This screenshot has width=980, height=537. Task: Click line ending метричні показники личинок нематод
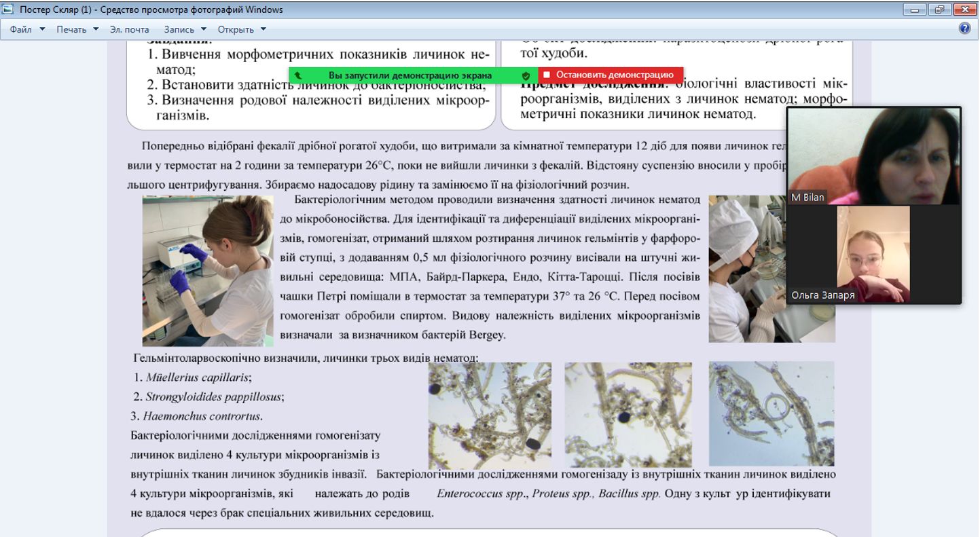[638, 113]
